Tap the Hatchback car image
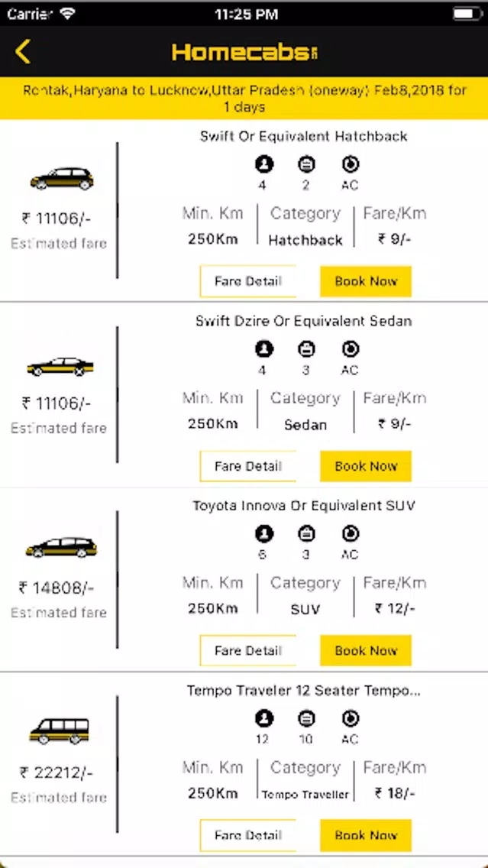The image size is (488, 868). tap(62, 179)
